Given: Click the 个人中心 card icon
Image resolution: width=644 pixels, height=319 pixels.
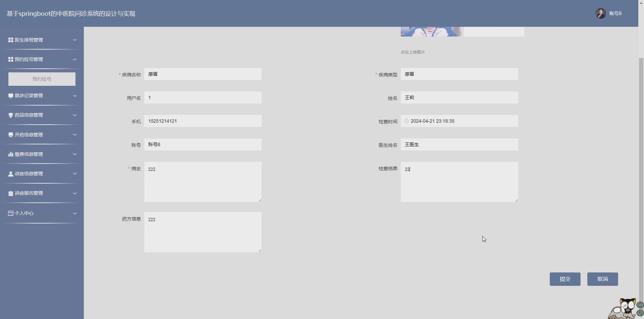Looking at the screenshot, I should 11,213.
